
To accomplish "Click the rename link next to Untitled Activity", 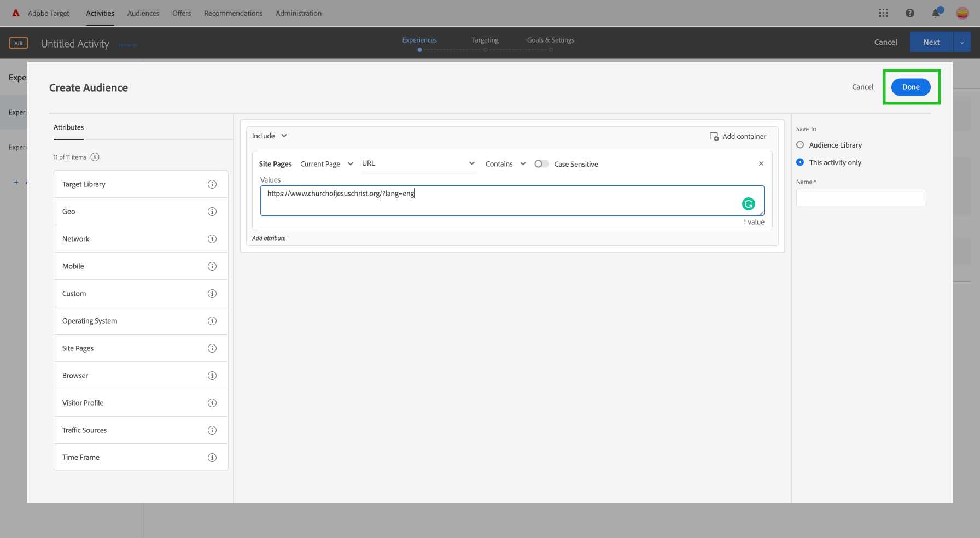I will click(127, 44).
